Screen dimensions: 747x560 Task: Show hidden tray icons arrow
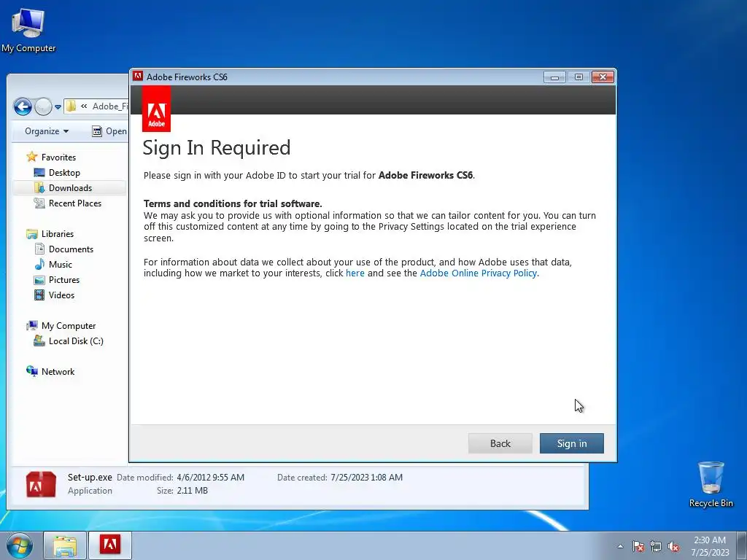(620, 546)
